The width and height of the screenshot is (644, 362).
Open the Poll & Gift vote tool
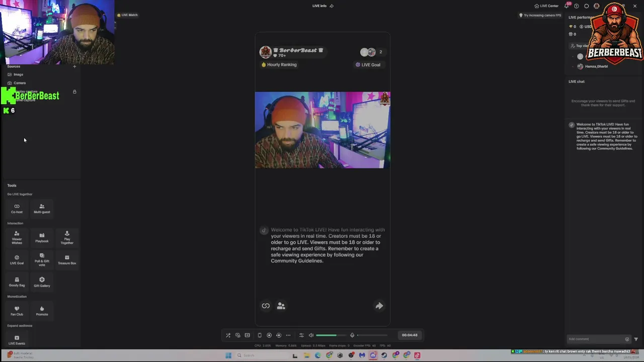pos(42,259)
